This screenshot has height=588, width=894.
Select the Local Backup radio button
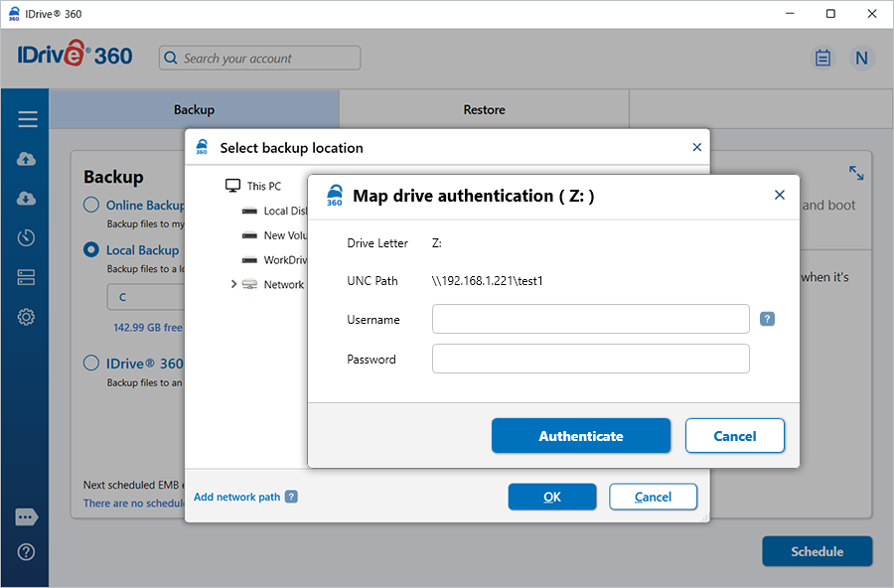pyautogui.click(x=91, y=250)
